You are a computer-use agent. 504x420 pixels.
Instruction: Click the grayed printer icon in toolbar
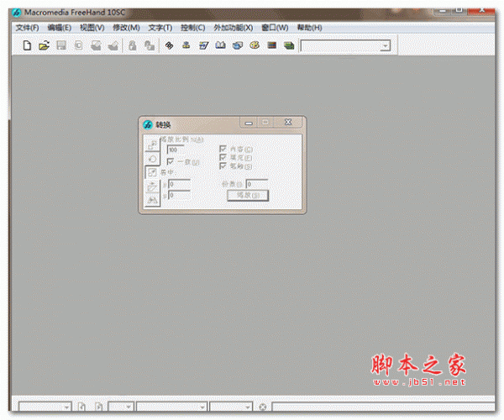coord(96,45)
